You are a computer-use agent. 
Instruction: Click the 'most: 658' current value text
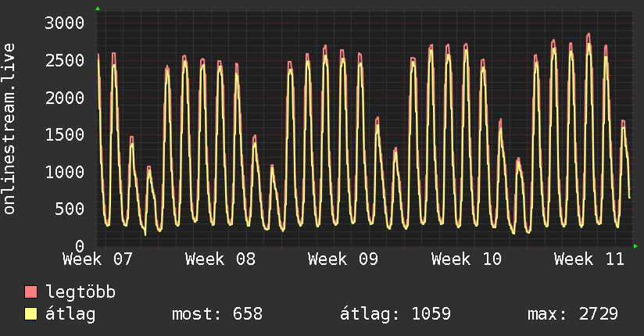(x=216, y=314)
